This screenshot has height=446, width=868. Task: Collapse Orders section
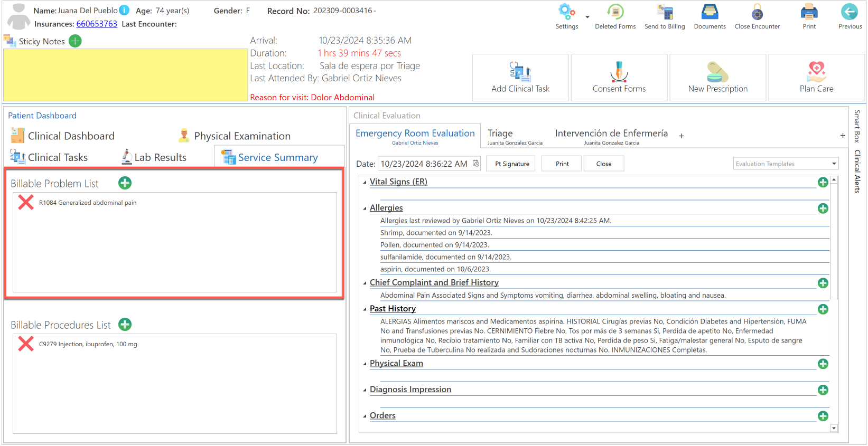(365, 416)
